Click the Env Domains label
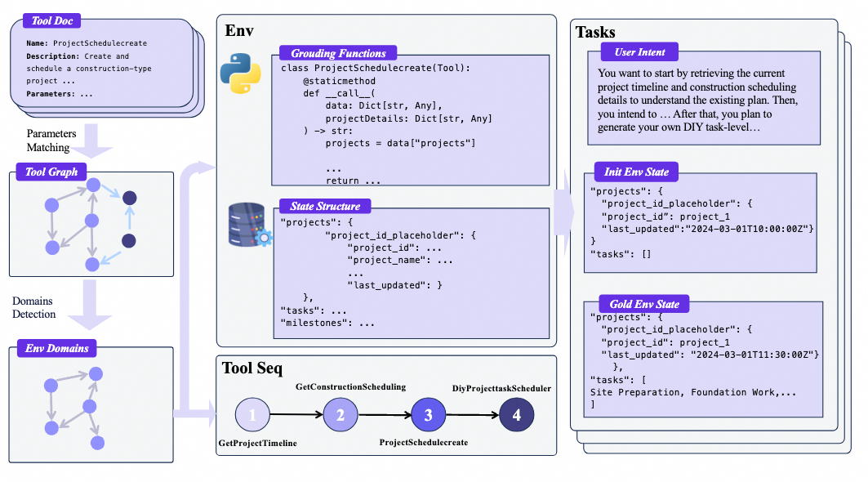 pyautogui.click(x=56, y=348)
